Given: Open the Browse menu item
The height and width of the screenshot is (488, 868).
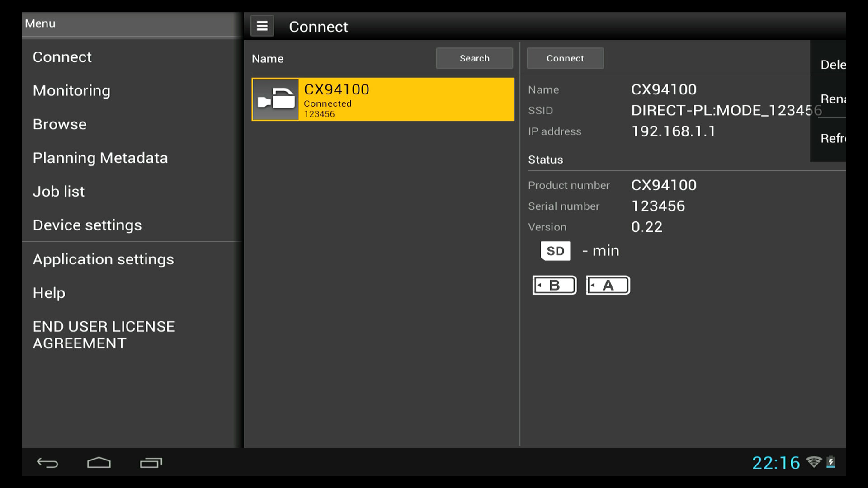Looking at the screenshot, I should (60, 124).
